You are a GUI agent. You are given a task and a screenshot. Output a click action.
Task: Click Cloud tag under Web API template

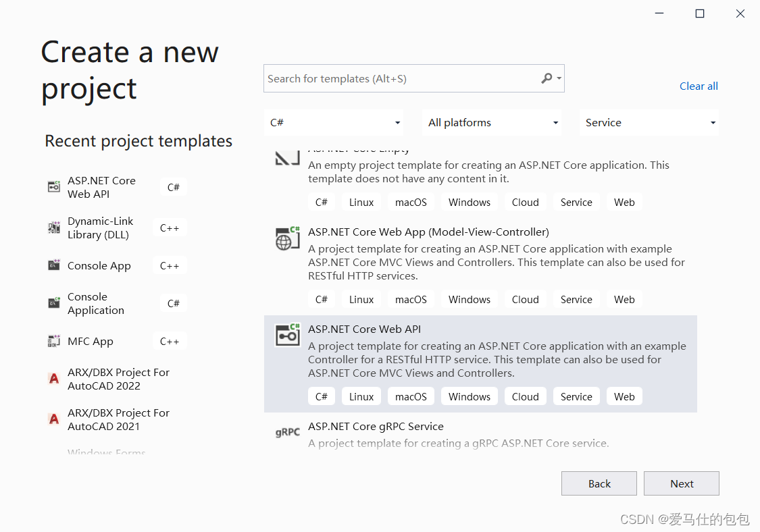click(x=526, y=396)
